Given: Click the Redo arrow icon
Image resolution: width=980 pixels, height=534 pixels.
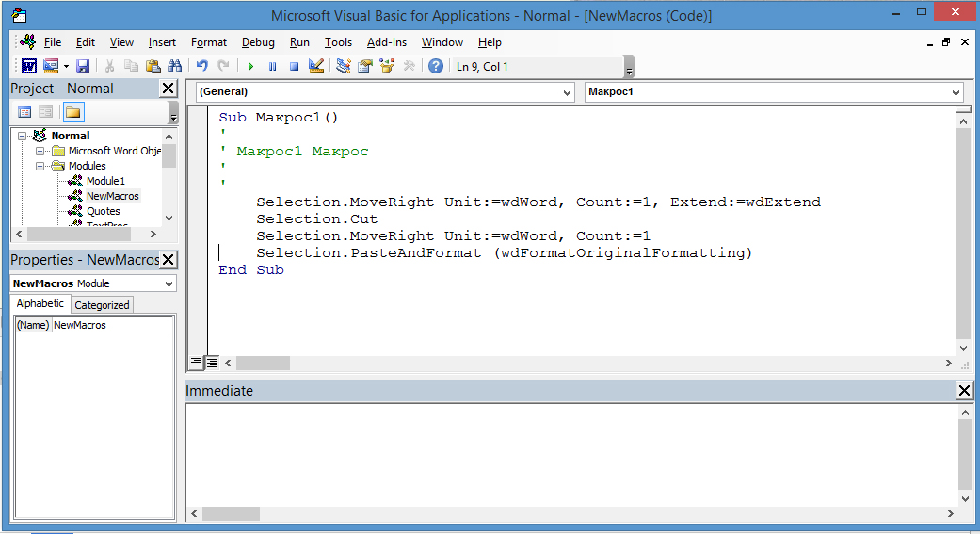Looking at the screenshot, I should pos(223,66).
